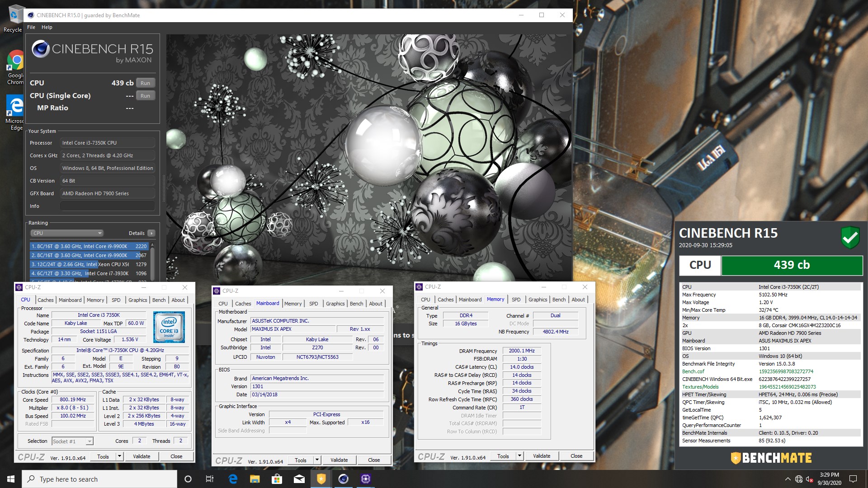Show hidden system tray icons

pos(788,479)
